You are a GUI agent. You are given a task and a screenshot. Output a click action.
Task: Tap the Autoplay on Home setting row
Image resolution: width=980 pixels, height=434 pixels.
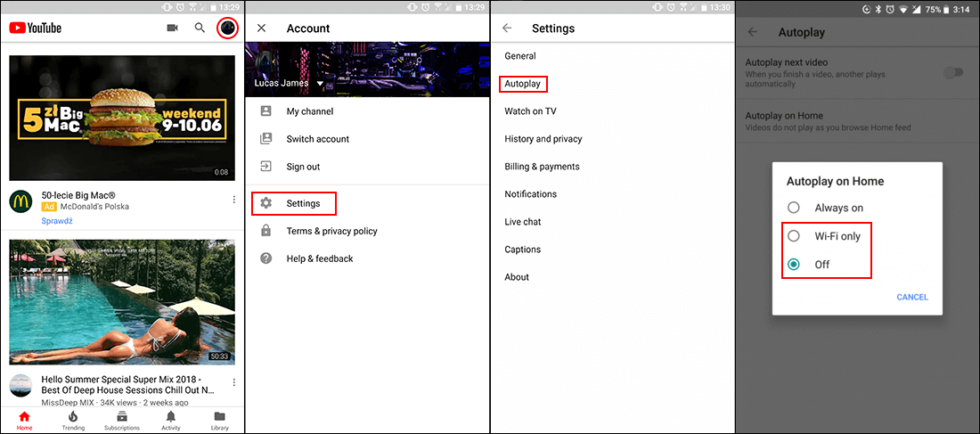click(x=857, y=121)
